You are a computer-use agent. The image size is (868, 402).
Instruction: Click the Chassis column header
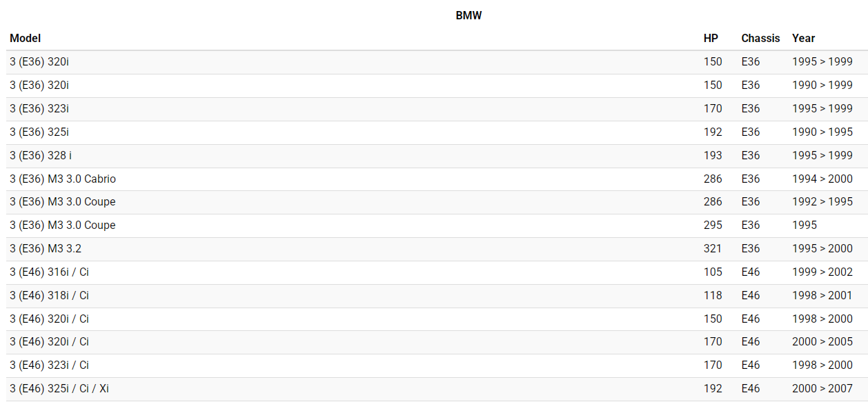760,39
